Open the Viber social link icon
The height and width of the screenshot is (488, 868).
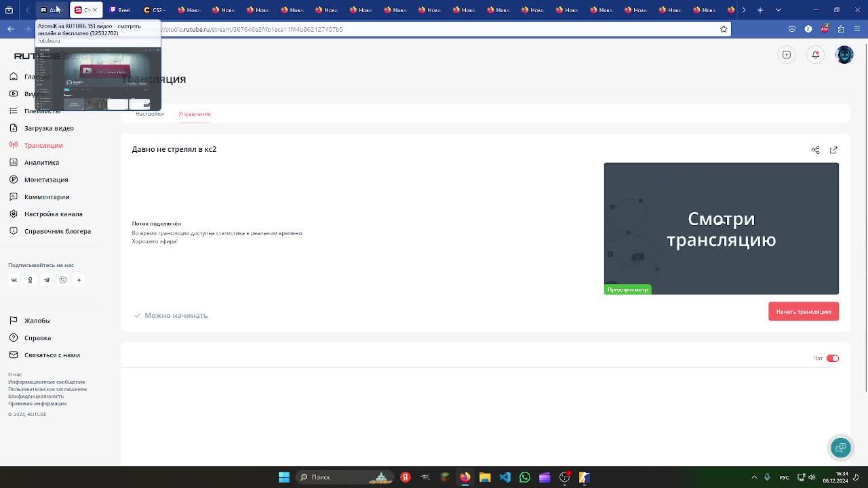coord(62,280)
